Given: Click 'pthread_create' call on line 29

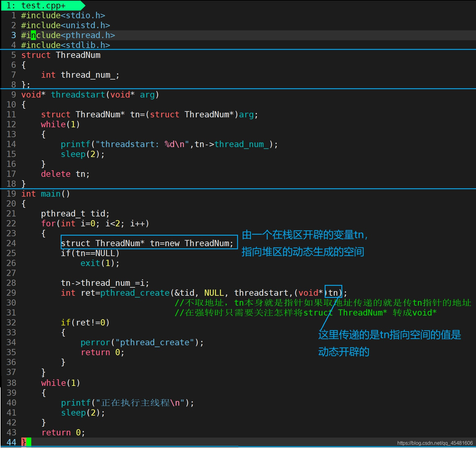Looking at the screenshot, I should [135, 293].
